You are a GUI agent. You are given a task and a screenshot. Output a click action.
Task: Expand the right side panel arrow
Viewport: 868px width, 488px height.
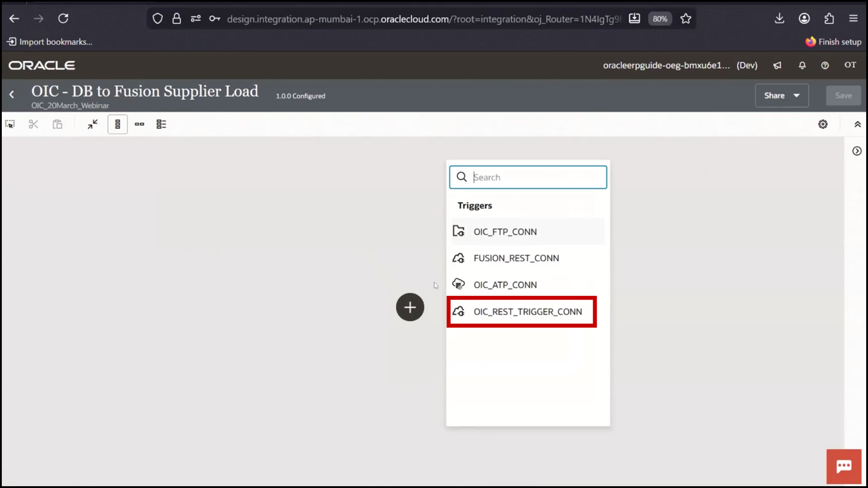tap(857, 151)
